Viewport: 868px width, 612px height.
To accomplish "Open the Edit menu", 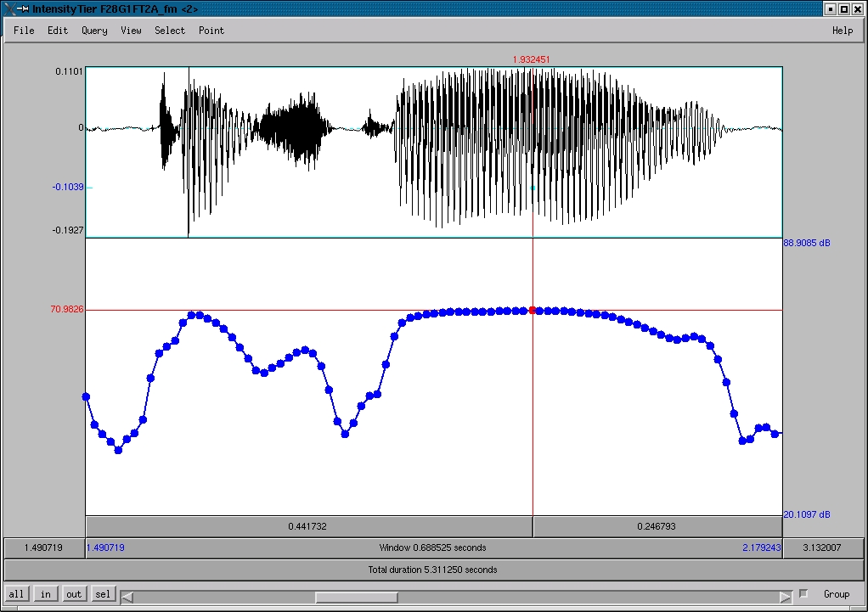I will point(58,31).
